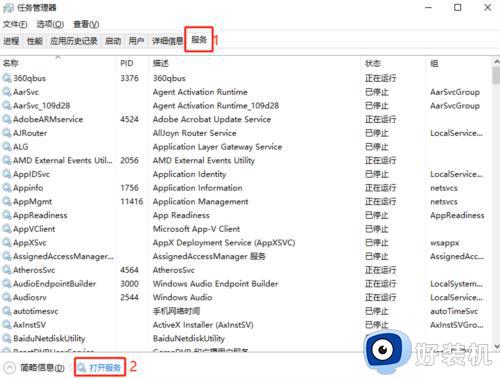Click the 打开服务 link
Image resolution: width=500 pixels, height=379 pixels.
(x=105, y=368)
